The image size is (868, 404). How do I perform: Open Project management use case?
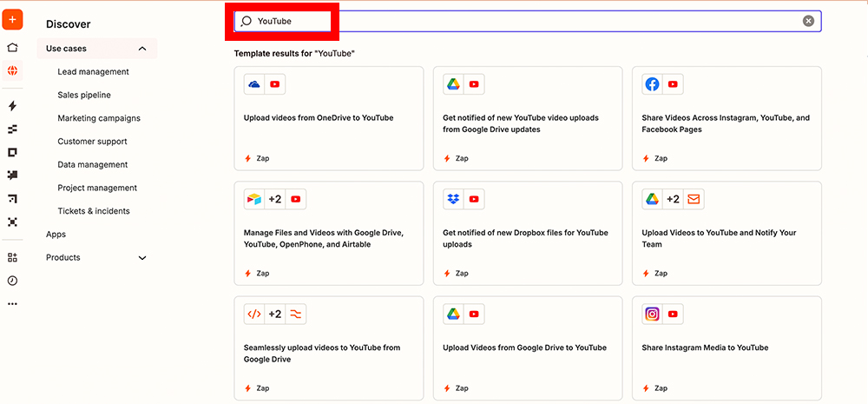(x=97, y=188)
